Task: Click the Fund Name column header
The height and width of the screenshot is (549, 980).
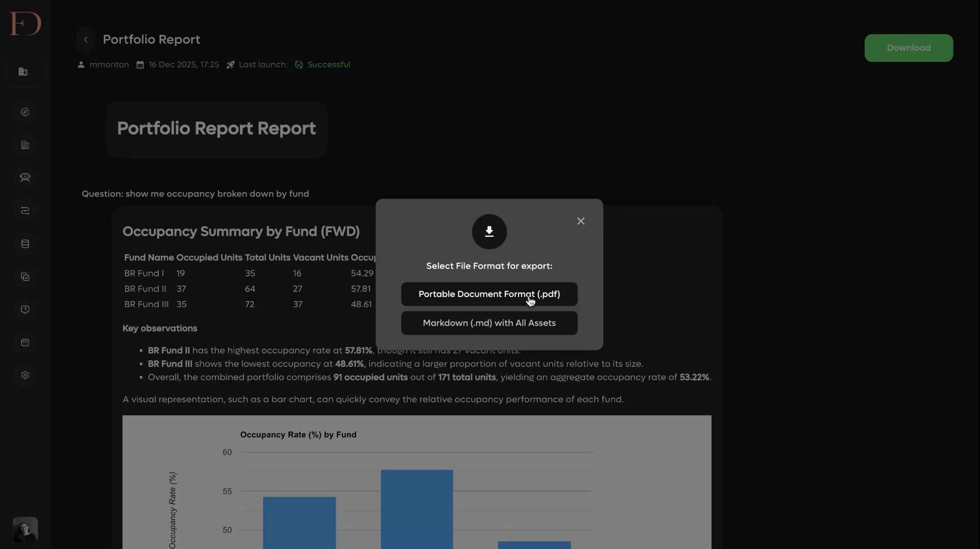Action: (149, 258)
